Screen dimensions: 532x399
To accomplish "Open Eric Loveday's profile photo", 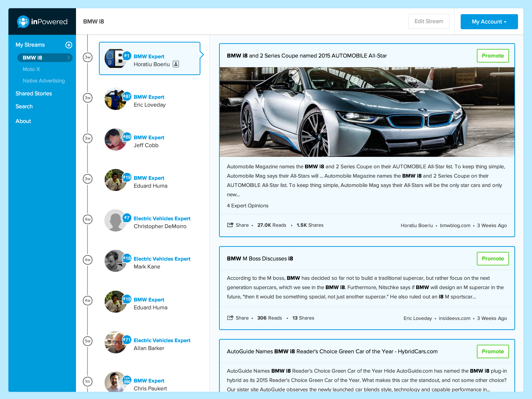I will (115, 99).
